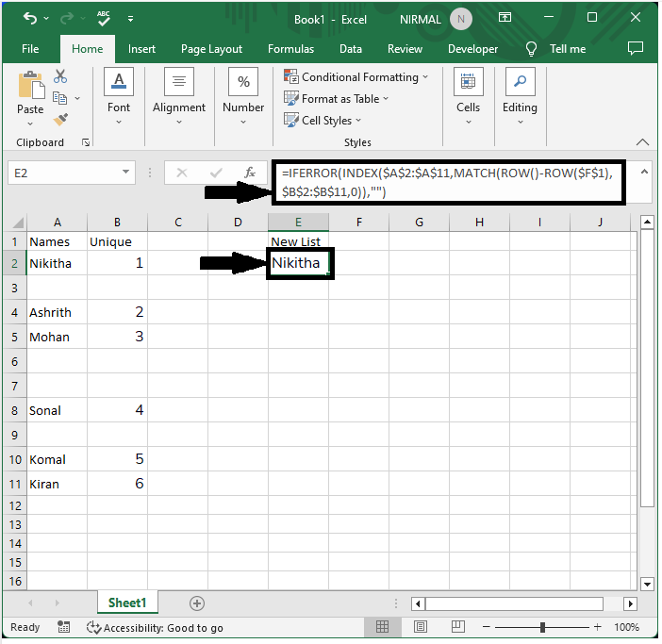This screenshot has width=662, height=644.
Task: Select the cell containing Kiran
Action: point(57,484)
